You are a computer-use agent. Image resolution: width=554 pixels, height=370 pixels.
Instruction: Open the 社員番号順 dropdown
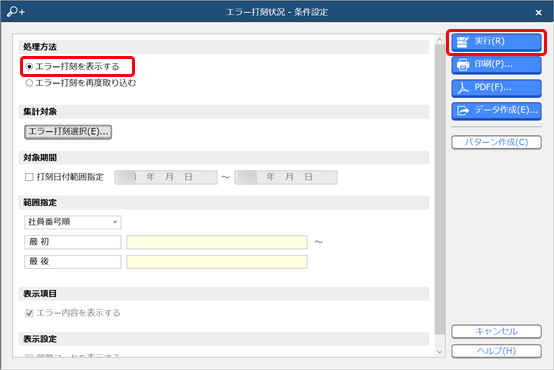point(72,222)
